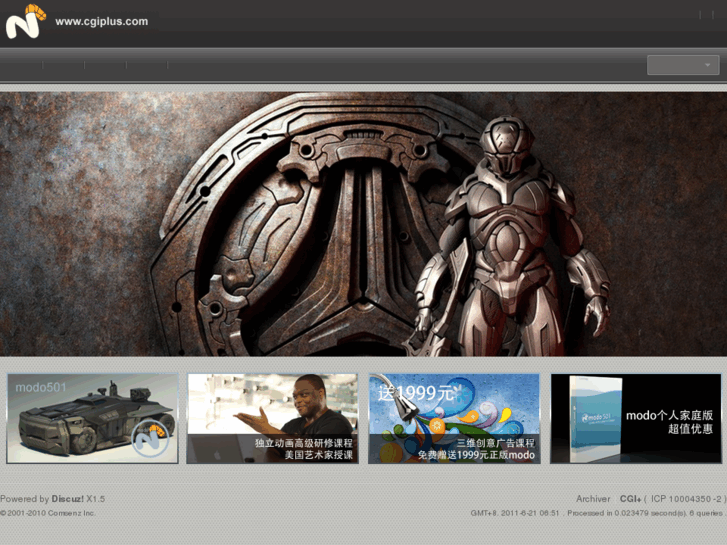Click the 美国艺术家授课 caption text
Screen dimensions: 727x545
coord(319,455)
